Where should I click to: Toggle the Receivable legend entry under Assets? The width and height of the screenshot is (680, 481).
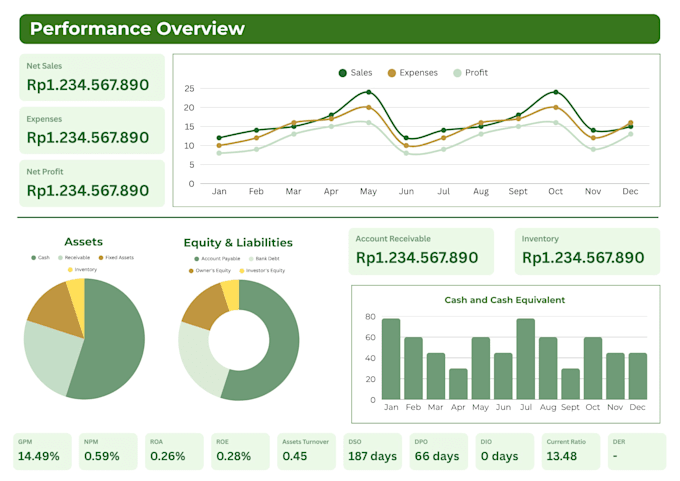tap(74, 258)
